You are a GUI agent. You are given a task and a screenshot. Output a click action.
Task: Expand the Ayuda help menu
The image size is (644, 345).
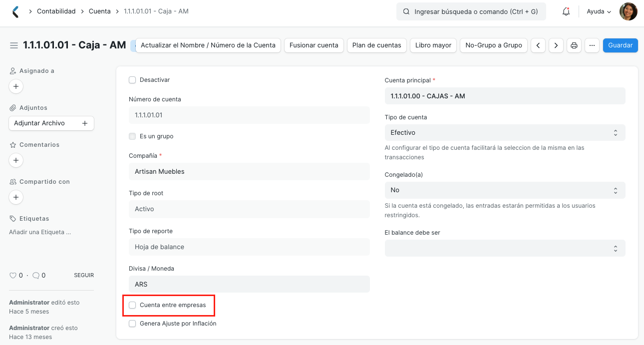599,11
